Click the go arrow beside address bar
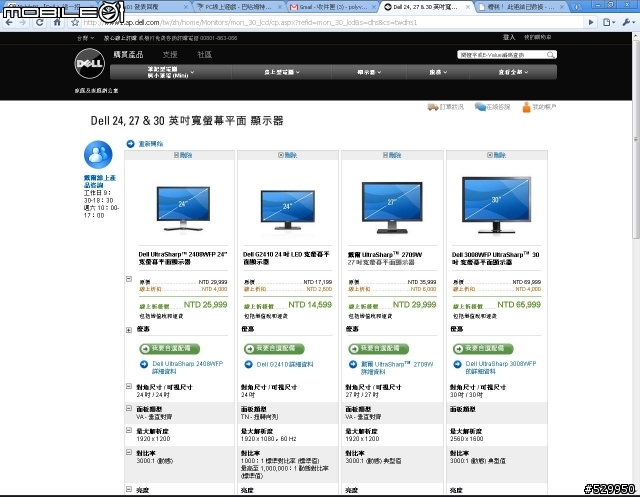Image resolution: width=640 pixels, height=497 pixels. [x=591, y=22]
